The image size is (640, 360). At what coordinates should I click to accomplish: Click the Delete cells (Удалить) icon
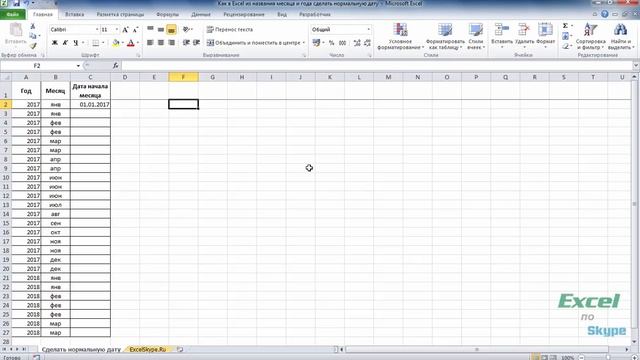click(524, 29)
